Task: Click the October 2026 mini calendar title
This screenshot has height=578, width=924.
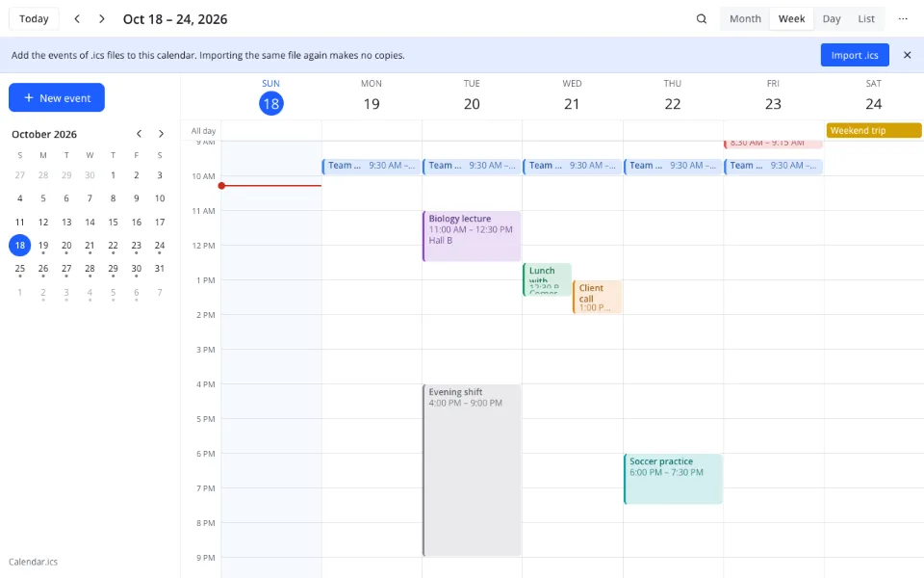Action: [44, 134]
